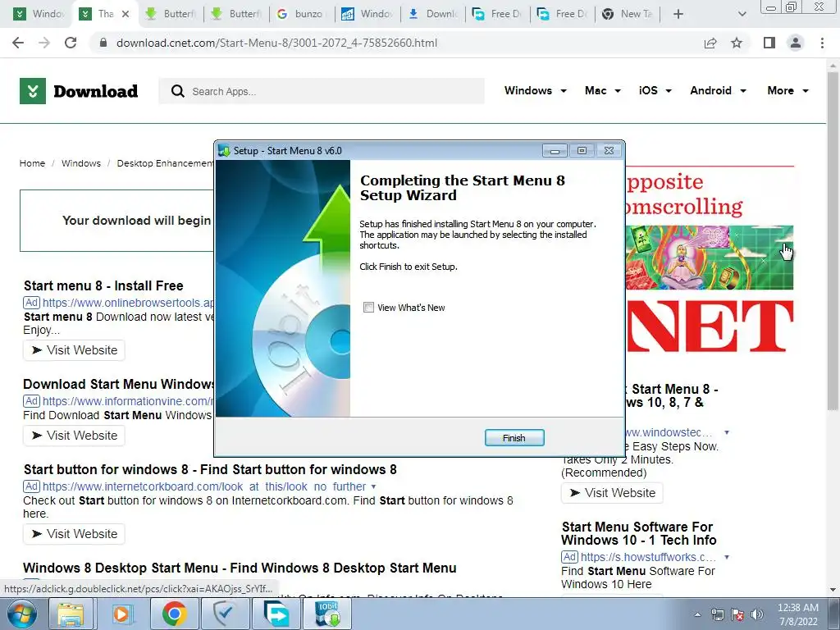Expand the windowstec ad dropdown arrow
Image resolution: width=840 pixels, height=630 pixels.
727,432
